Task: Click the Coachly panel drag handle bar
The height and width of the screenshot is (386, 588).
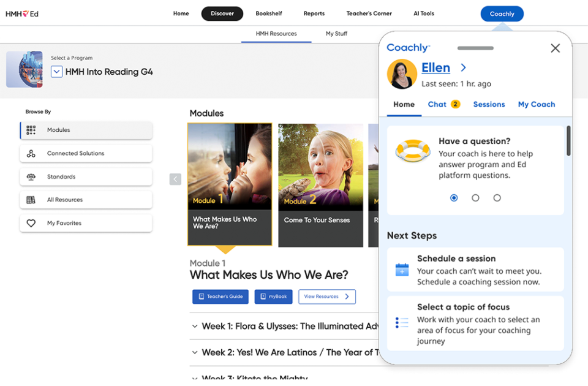Action: coord(475,48)
